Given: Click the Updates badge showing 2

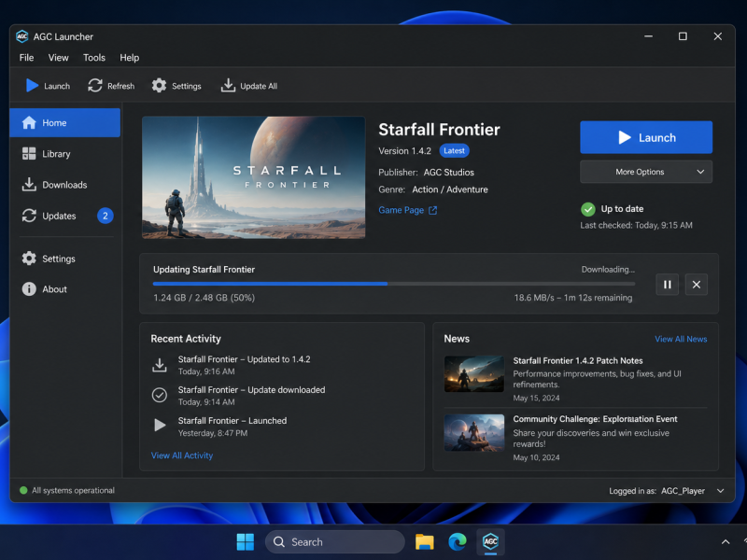Looking at the screenshot, I should (x=106, y=216).
